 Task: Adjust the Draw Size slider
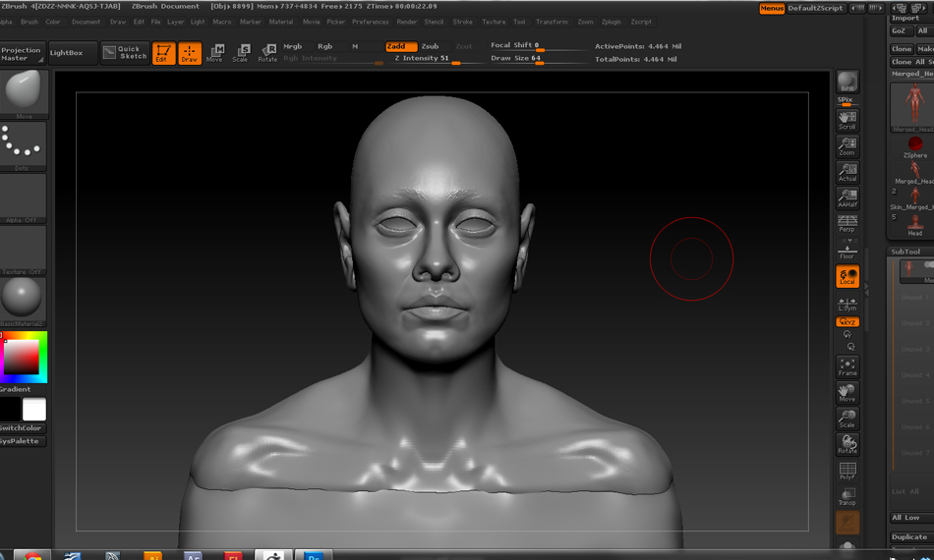click(538, 59)
